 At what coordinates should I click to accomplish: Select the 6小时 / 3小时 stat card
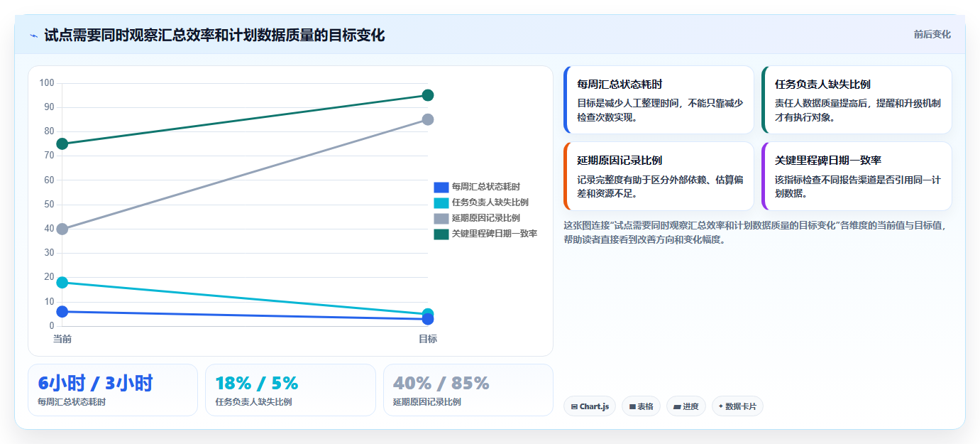[x=113, y=390]
